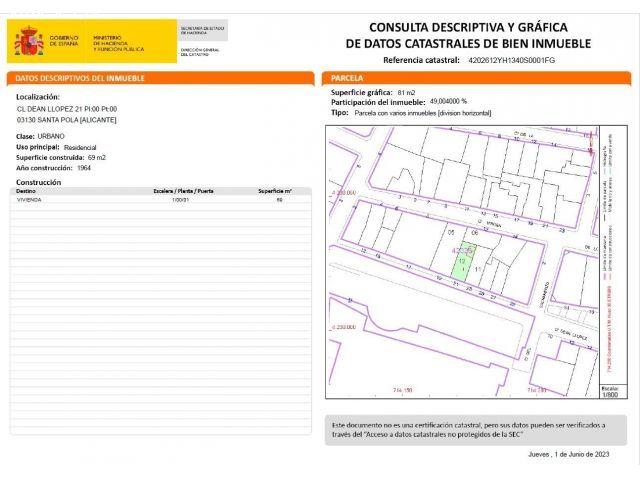The width and height of the screenshot is (640, 480).
Task: Click the 'Destino' column header
Action: click(26, 191)
